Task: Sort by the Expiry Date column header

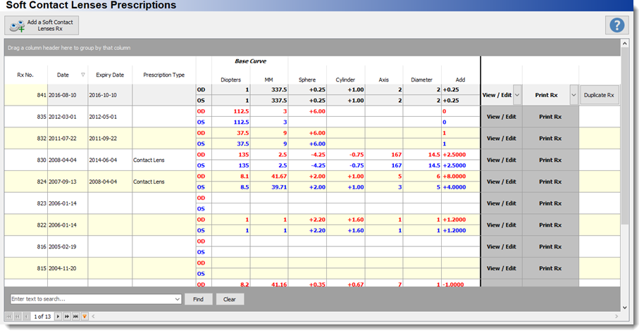Action: pyautogui.click(x=110, y=75)
